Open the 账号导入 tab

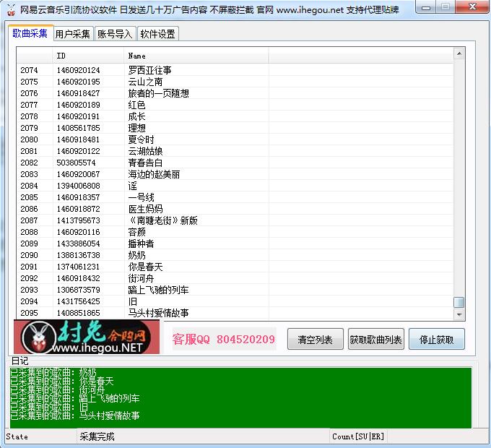(x=115, y=34)
